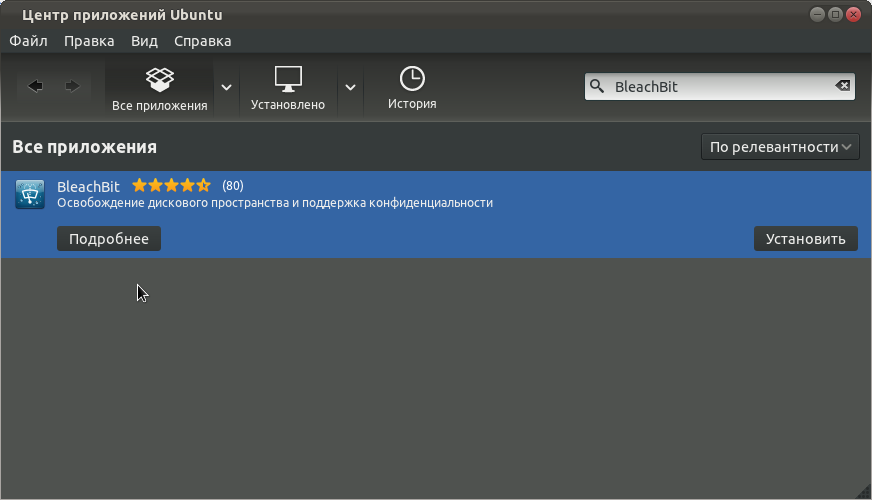This screenshot has height=500, width=872.
Task: Open the Файл menu
Action: pyautogui.click(x=28, y=41)
